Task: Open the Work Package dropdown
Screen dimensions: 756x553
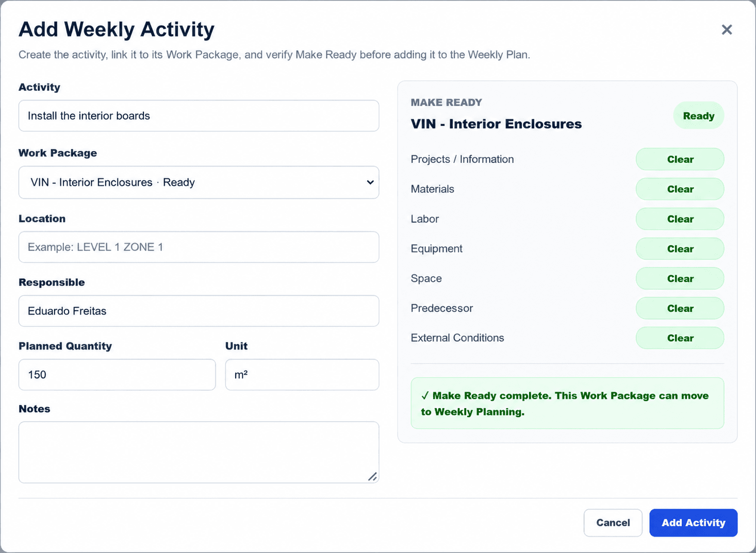Action: pyautogui.click(x=199, y=182)
